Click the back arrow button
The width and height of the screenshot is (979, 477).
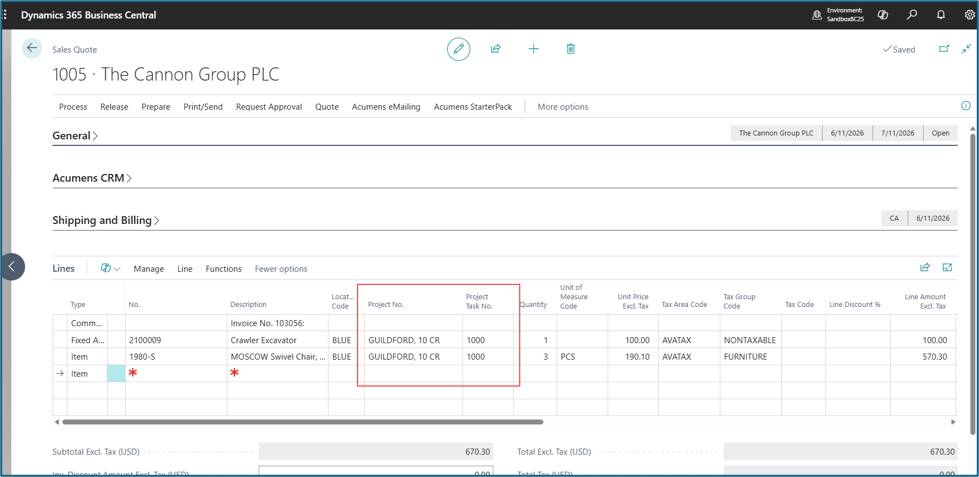32,48
